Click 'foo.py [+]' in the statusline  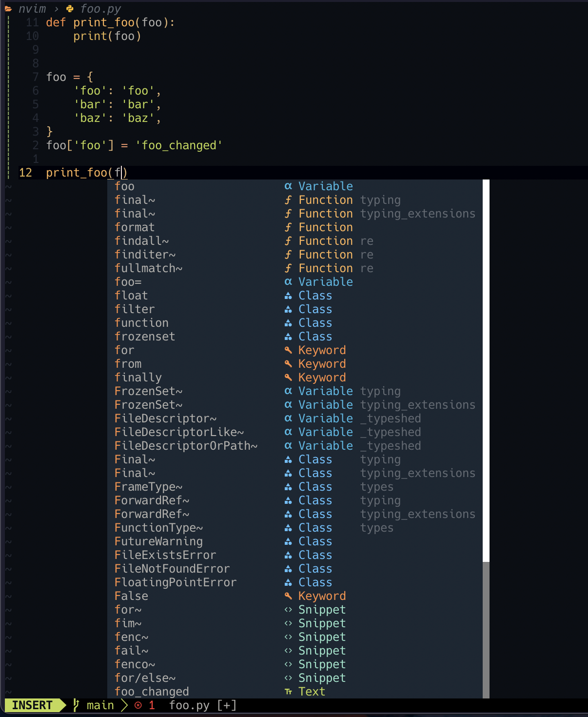coord(202,705)
